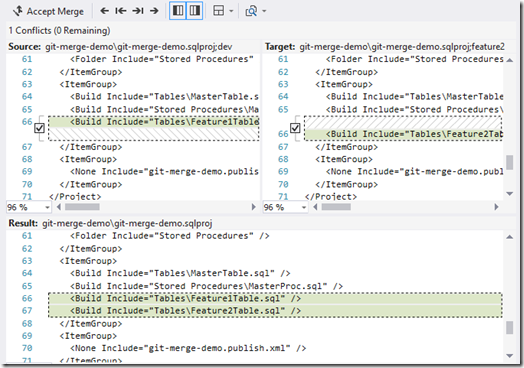Select Target line 66 Feature2Table entry
The image size is (524, 368).
coord(414,134)
